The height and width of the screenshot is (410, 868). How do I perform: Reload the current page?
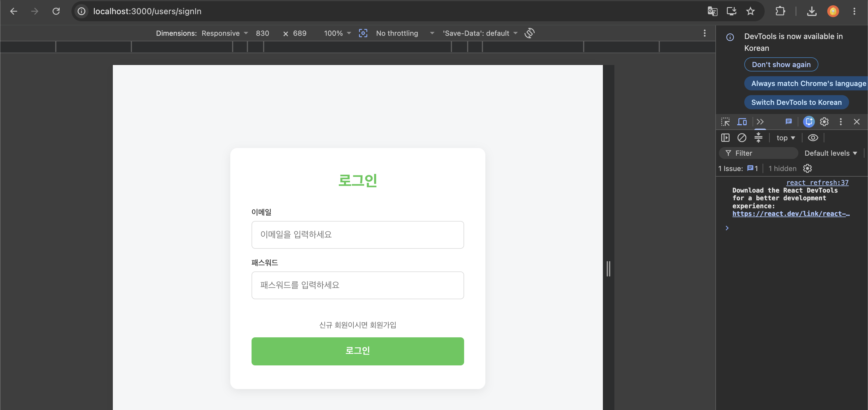coord(56,11)
